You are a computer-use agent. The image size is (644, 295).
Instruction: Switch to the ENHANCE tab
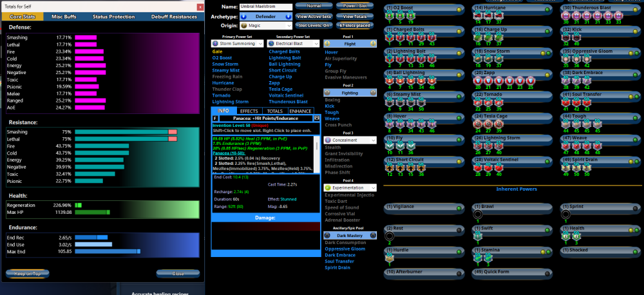(301, 111)
